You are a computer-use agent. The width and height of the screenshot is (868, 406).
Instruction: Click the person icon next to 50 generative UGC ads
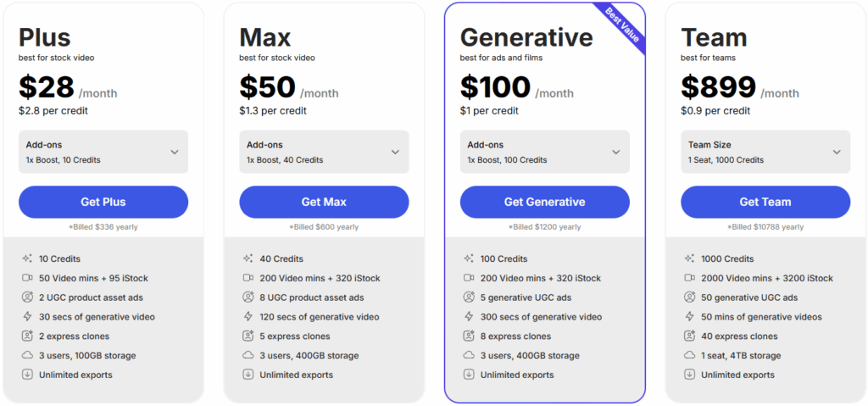[x=689, y=298]
